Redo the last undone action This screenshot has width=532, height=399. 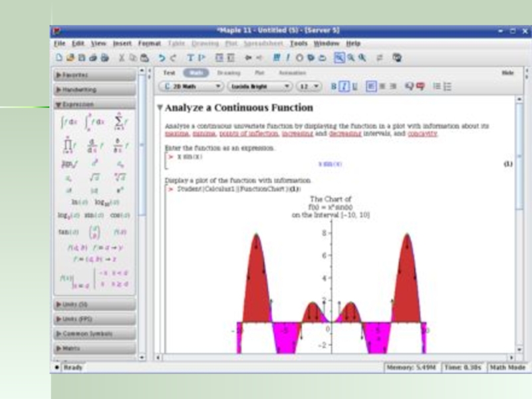[x=174, y=58]
